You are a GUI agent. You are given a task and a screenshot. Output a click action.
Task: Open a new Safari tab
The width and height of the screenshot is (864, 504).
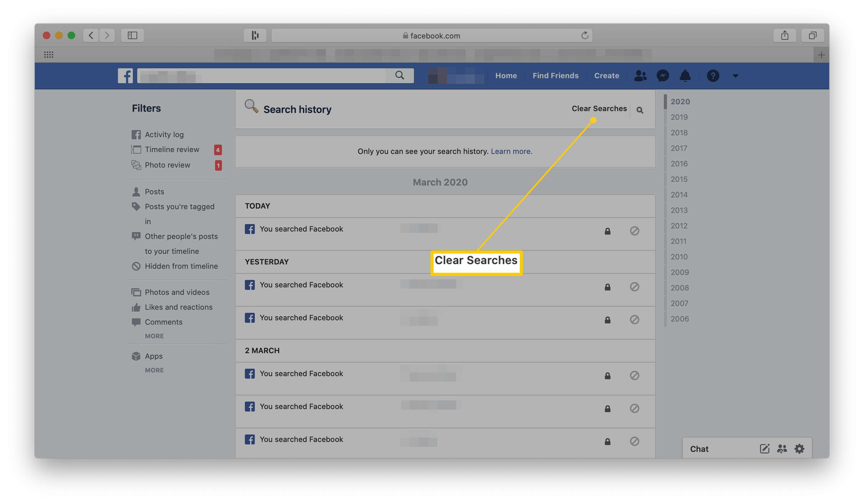(821, 55)
